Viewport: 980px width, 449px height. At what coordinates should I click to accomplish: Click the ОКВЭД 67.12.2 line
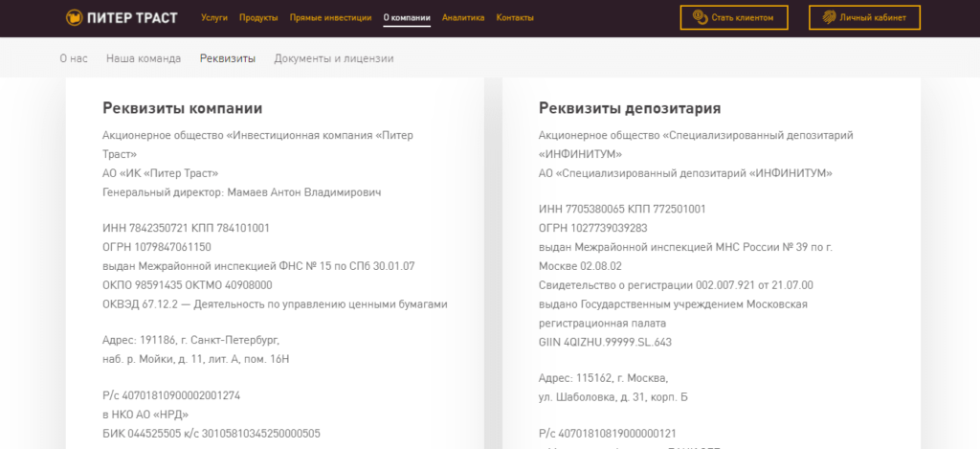click(x=275, y=304)
